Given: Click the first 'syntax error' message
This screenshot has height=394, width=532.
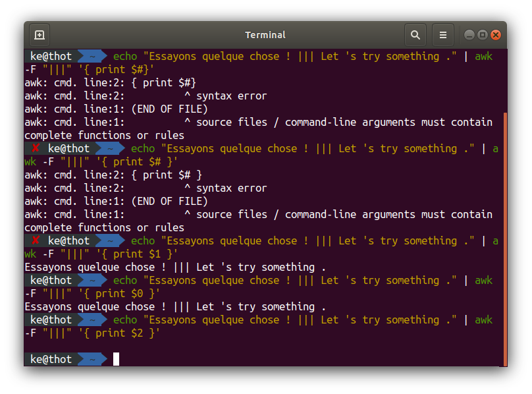Looking at the screenshot, I should [x=231, y=96].
